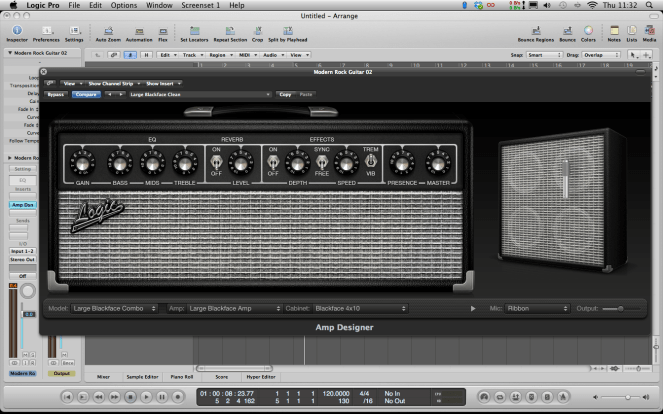Image resolution: width=663 pixels, height=414 pixels.
Task: Open the Mic Ribbon dropdown
Action: point(536,308)
